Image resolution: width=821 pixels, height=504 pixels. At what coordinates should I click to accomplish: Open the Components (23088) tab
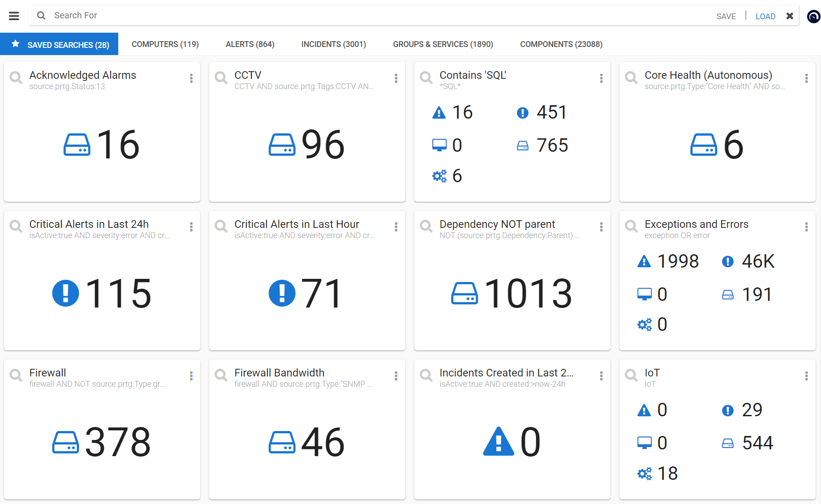click(x=561, y=44)
